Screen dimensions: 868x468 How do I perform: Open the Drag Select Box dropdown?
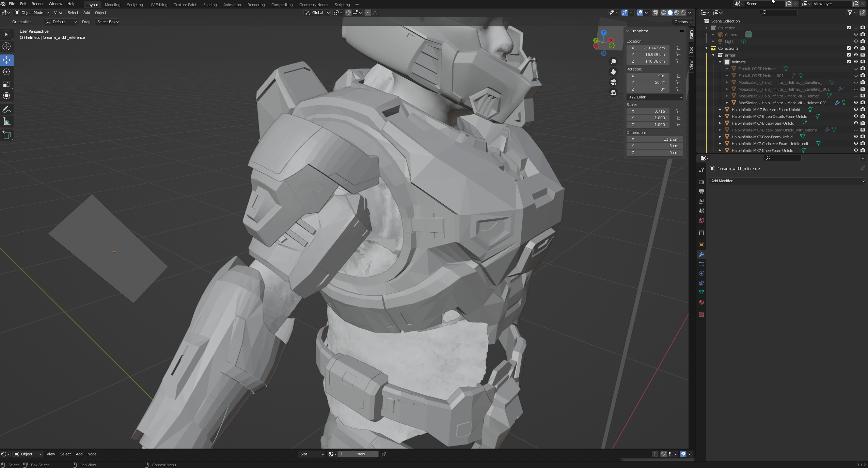(107, 22)
